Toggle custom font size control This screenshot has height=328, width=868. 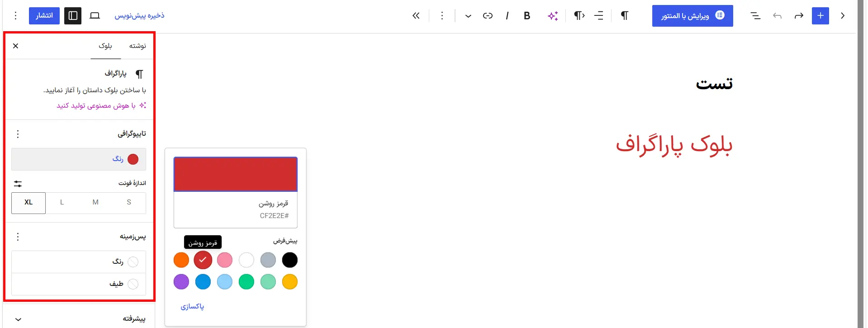18,184
